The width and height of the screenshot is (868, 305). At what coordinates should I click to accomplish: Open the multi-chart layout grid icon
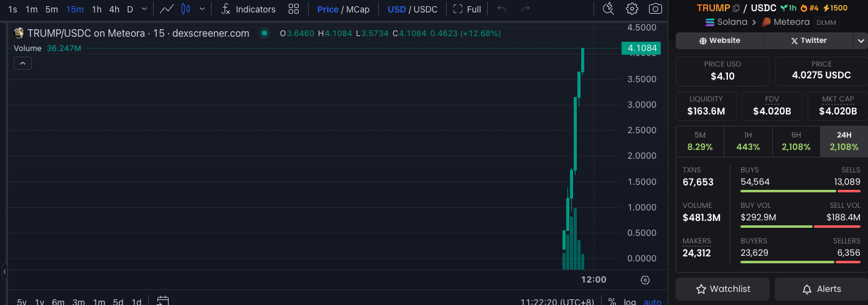coord(294,9)
